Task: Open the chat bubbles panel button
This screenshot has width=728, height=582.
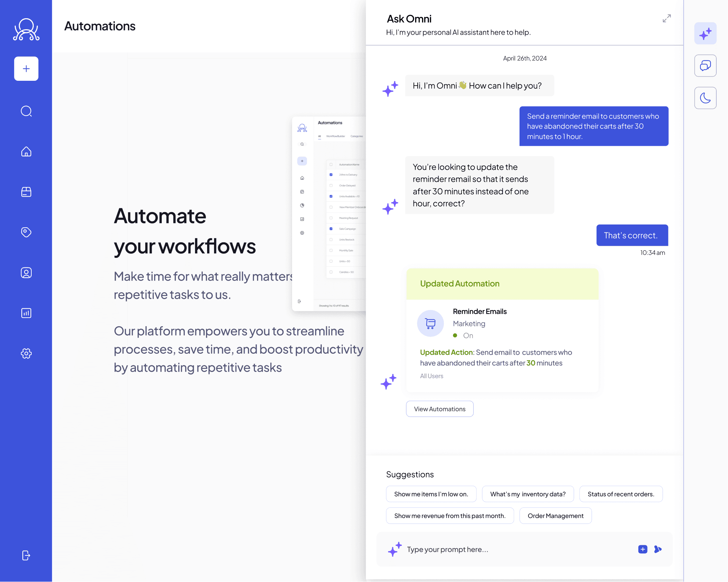Action: coord(705,66)
